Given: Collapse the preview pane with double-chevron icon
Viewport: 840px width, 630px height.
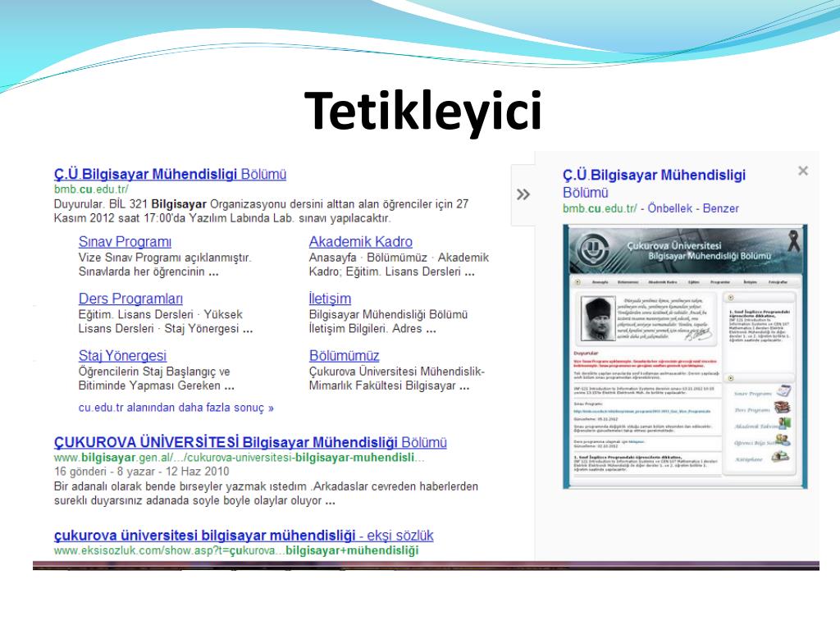Looking at the screenshot, I should tap(523, 194).
